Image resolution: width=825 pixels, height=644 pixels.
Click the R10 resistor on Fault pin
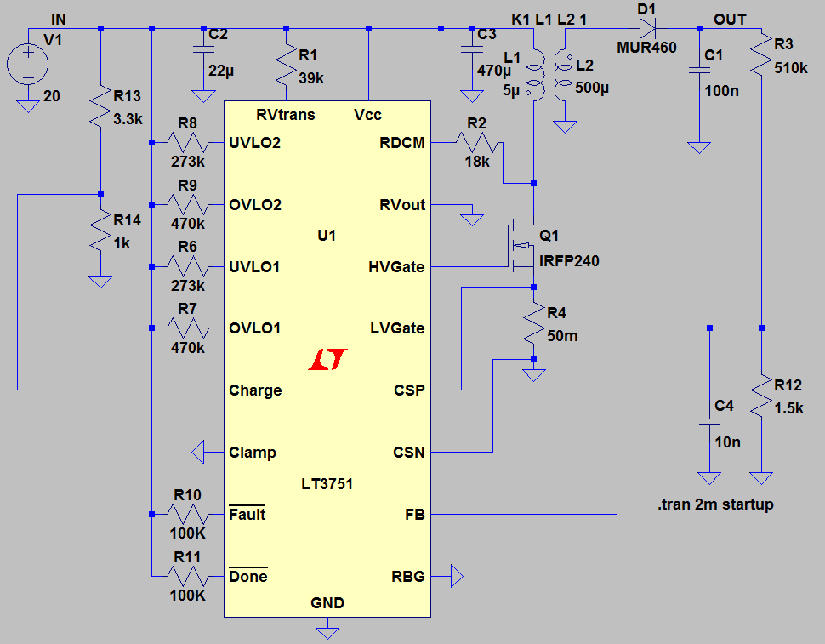(188, 514)
